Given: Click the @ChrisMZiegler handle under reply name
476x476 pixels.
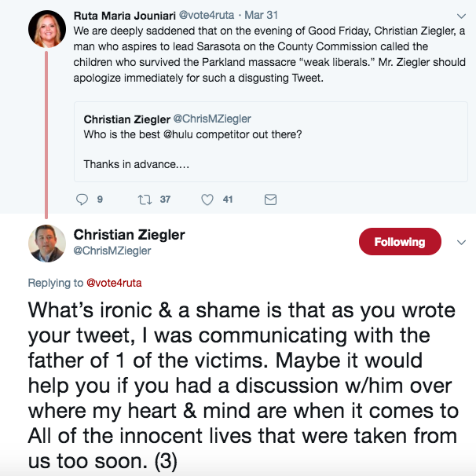Looking at the screenshot, I should (x=112, y=251).
